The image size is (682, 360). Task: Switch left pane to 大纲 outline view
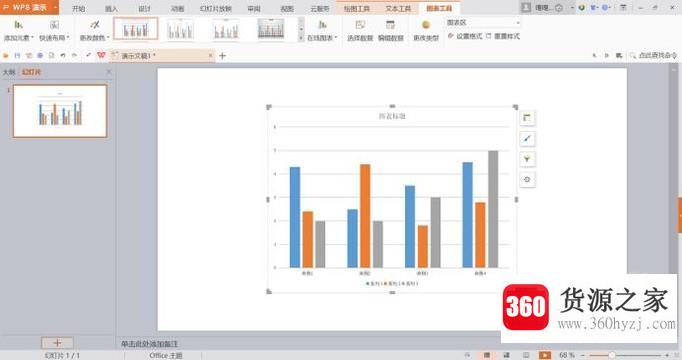9,72
